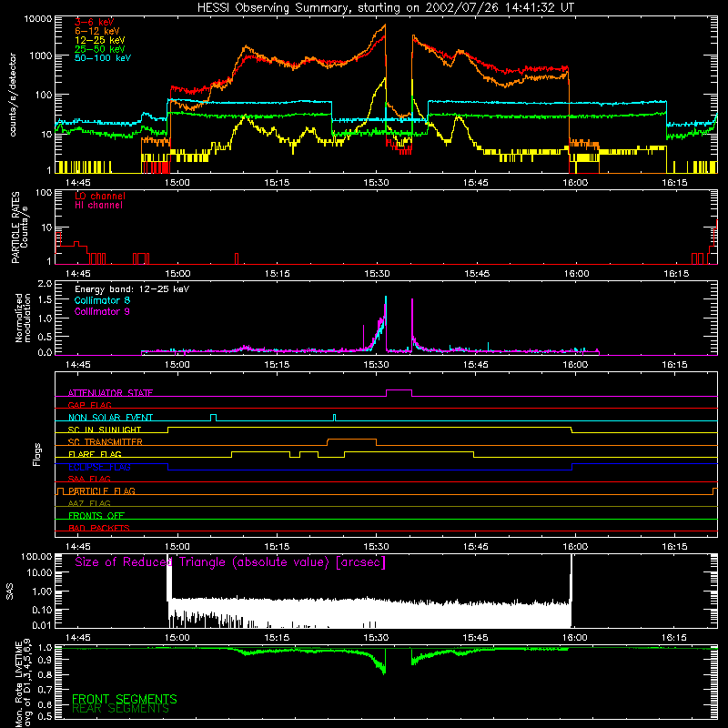Select the HI channel legend label

(x=98, y=206)
